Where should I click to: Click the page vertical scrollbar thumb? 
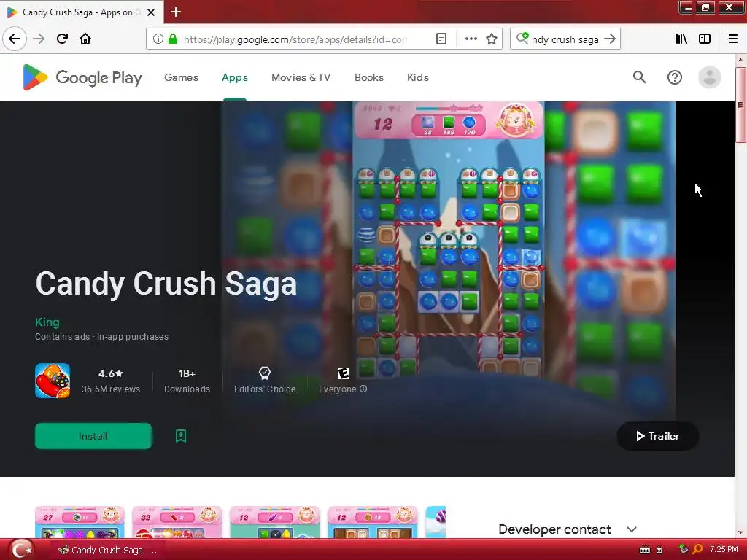pyautogui.click(x=740, y=105)
